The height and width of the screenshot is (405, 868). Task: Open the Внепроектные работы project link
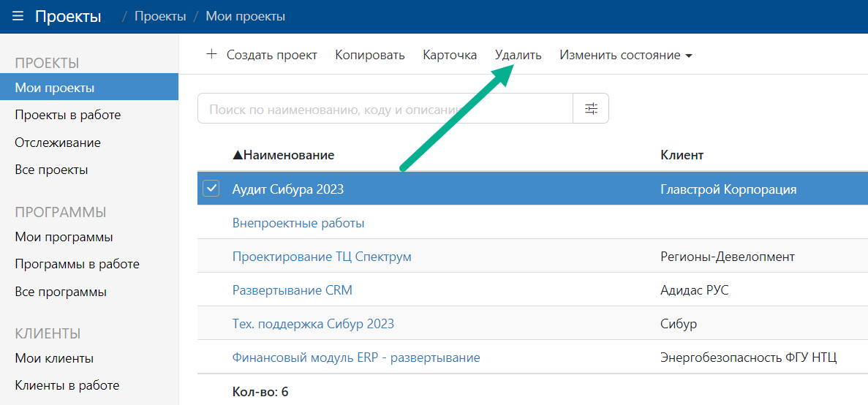[x=298, y=223]
